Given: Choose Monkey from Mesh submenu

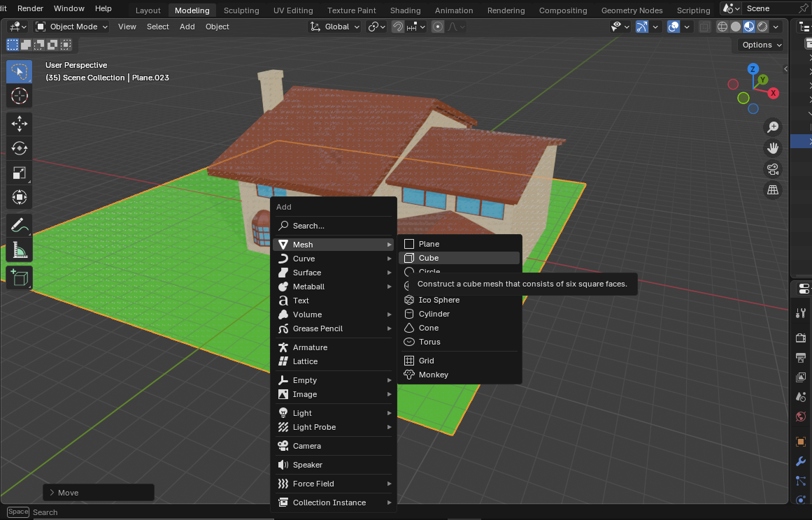Looking at the screenshot, I should coord(460,375).
